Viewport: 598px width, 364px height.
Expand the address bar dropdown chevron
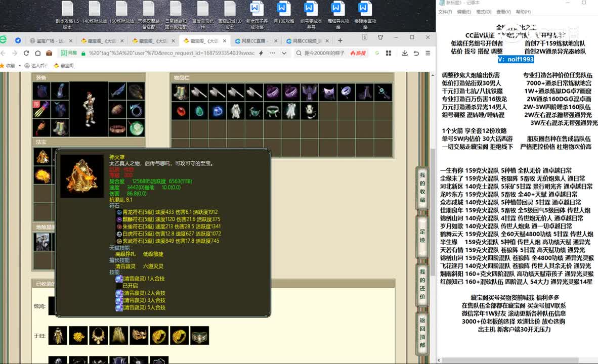(x=284, y=53)
